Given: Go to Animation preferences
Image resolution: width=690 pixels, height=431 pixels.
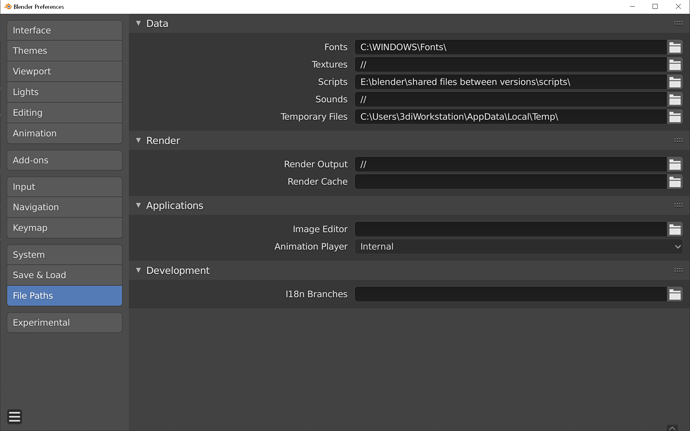Looking at the screenshot, I should 65,133.
